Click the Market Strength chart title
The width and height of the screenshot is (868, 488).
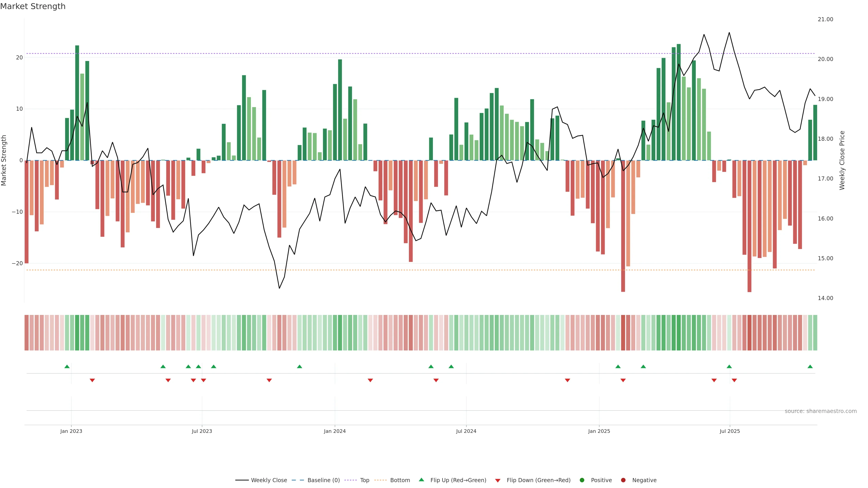tap(33, 6)
